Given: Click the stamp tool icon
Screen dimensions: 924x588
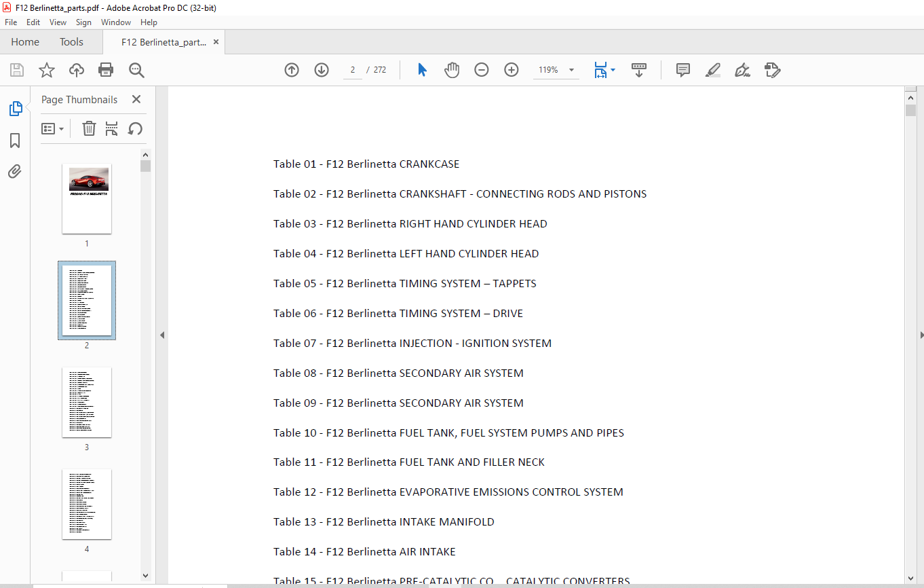Looking at the screenshot, I should [x=772, y=70].
